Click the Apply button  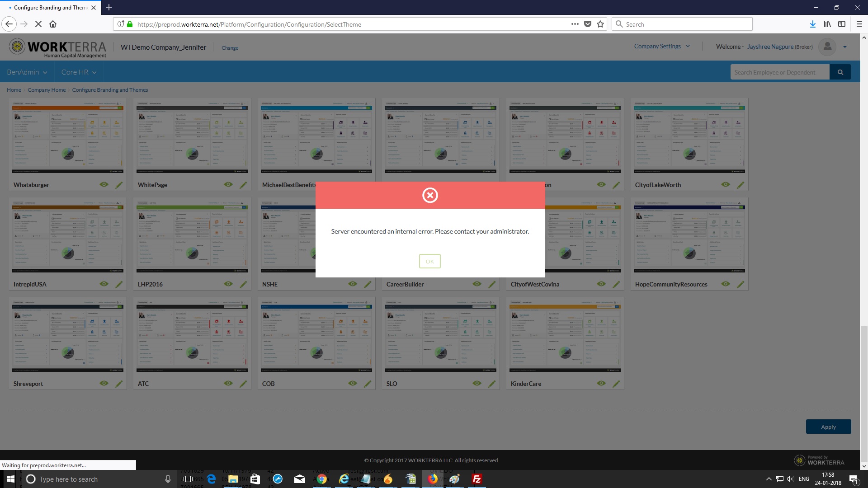[828, 427]
